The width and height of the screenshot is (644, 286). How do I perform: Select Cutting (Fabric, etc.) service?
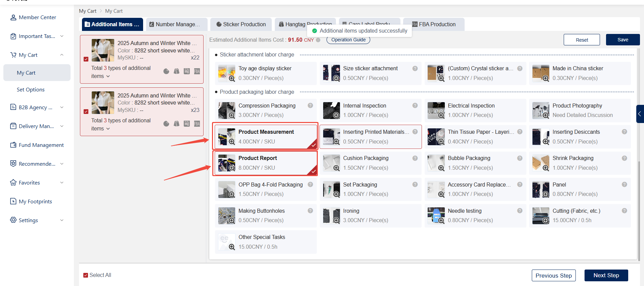tap(580, 216)
